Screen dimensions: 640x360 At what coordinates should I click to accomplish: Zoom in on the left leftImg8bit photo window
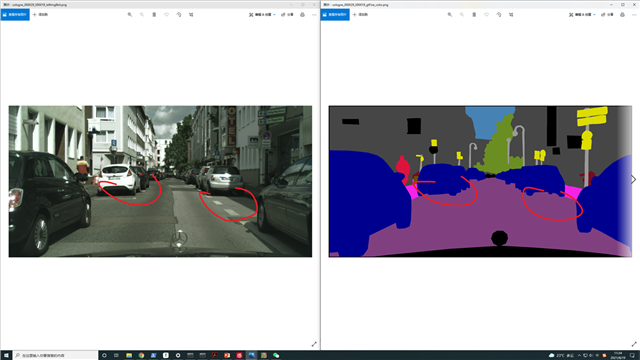(130, 15)
